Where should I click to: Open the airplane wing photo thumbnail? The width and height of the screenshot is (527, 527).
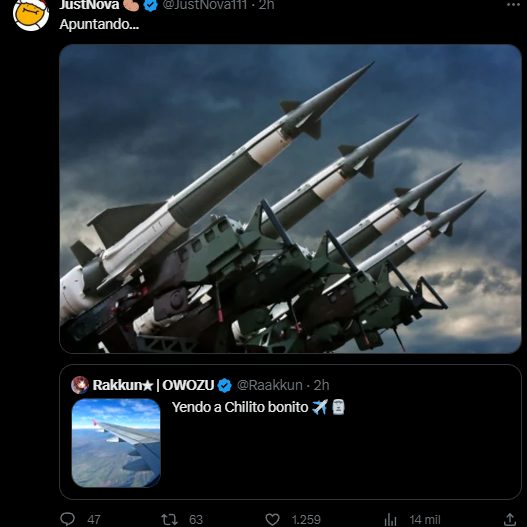(x=116, y=443)
